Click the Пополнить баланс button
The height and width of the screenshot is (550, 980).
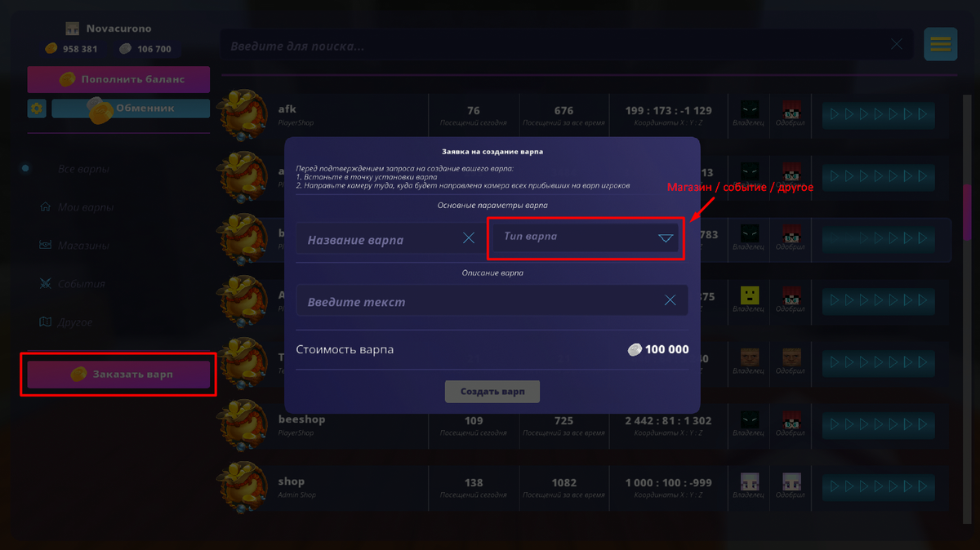(118, 79)
